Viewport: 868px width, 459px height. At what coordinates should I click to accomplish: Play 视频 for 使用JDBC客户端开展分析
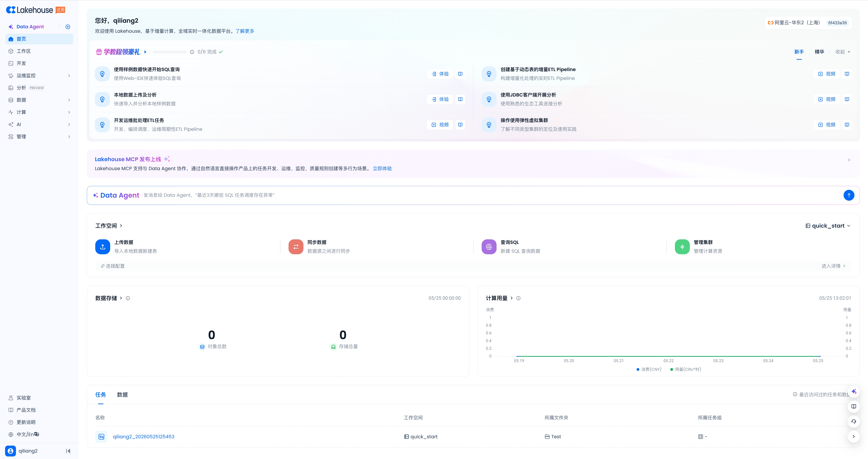click(827, 99)
